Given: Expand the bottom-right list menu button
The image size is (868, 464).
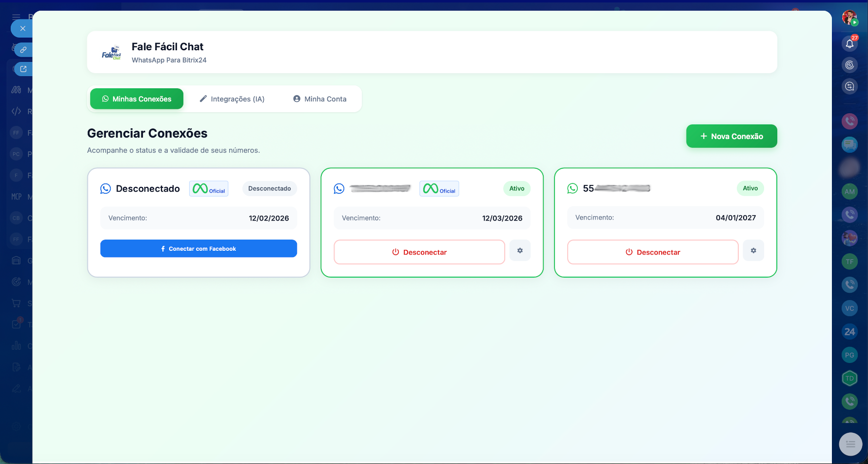Looking at the screenshot, I should 850,444.
